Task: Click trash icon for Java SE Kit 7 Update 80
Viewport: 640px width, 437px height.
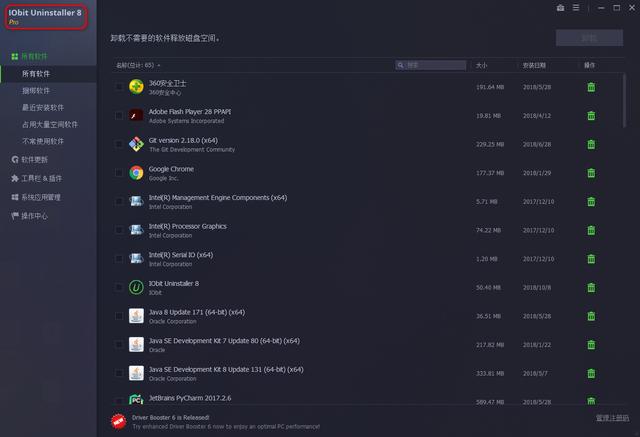Action: point(591,345)
